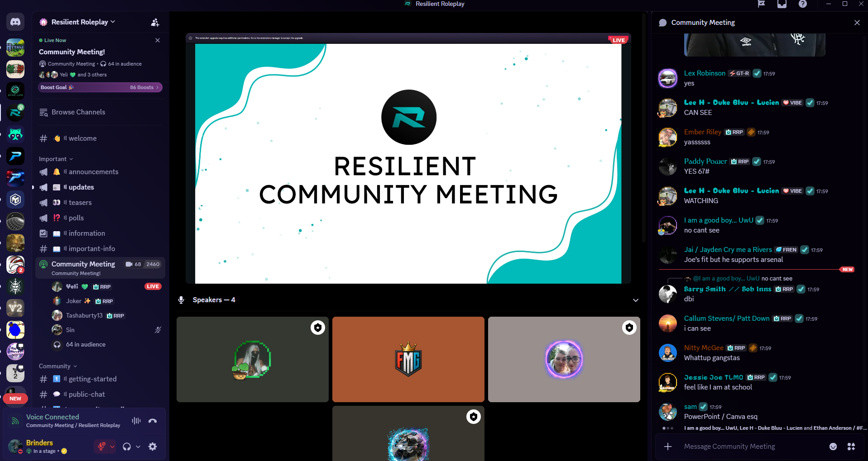Screen dimensions: 868x461
Task: Open audio output options dropdown arrow
Action: (138, 447)
